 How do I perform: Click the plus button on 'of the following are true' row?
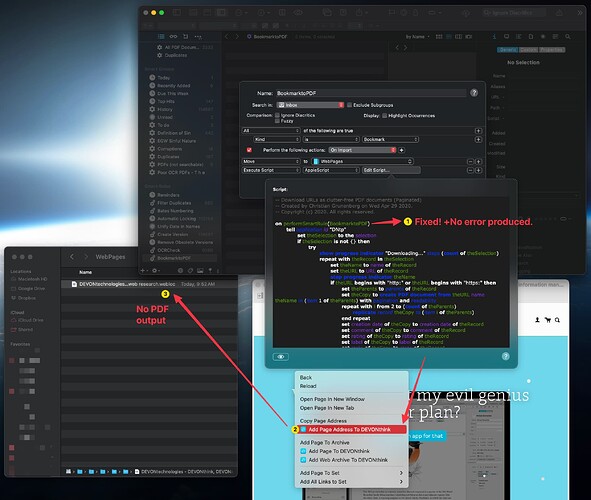(x=478, y=131)
